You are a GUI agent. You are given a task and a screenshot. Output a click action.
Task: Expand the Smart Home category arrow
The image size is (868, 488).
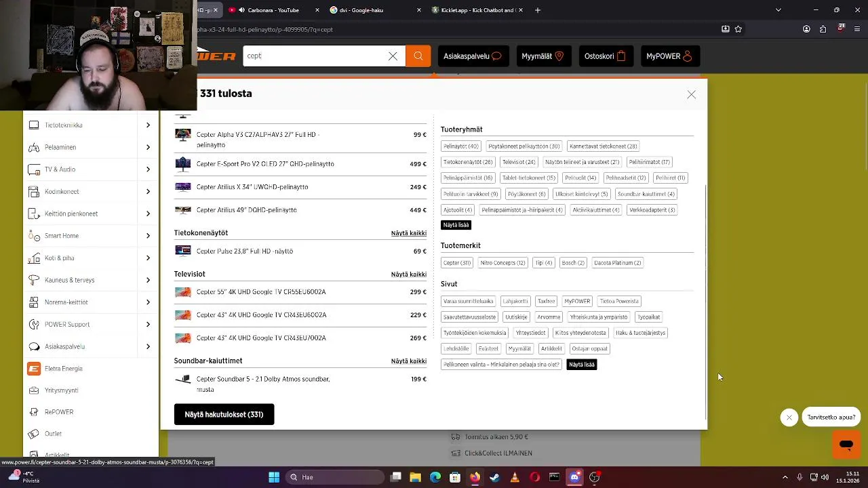click(x=148, y=236)
